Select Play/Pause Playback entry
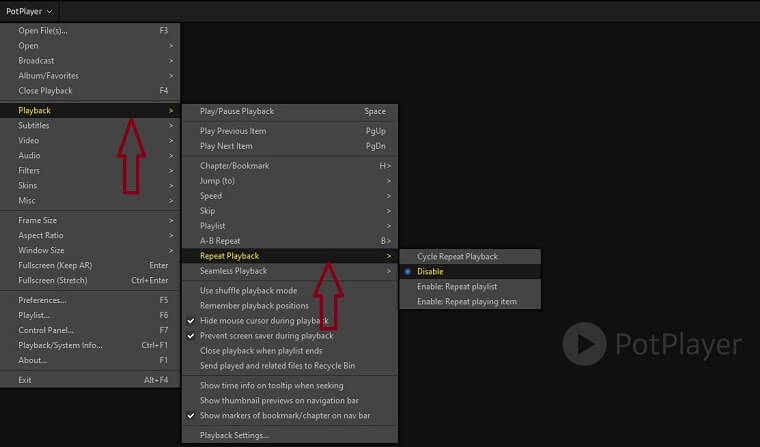 click(290, 111)
